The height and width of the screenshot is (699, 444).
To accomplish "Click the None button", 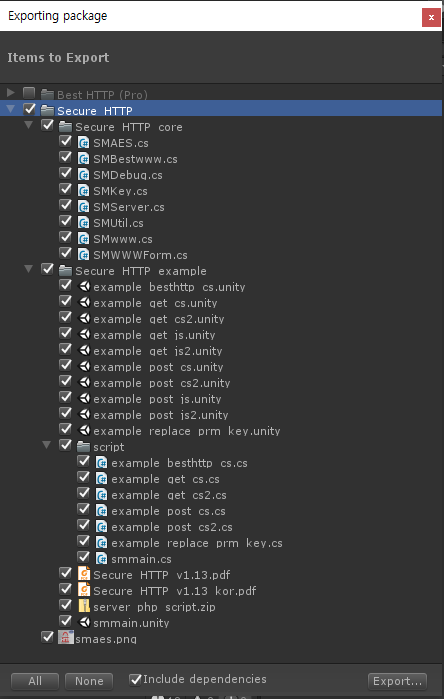I will click(x=89, y=681).
